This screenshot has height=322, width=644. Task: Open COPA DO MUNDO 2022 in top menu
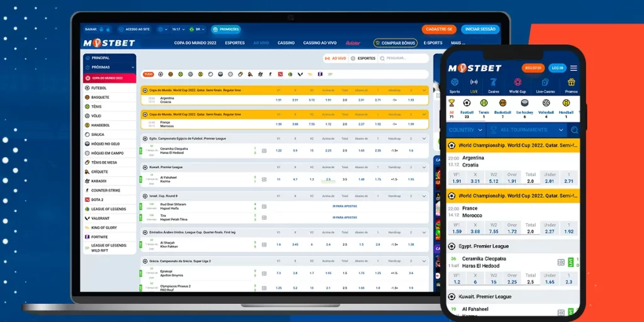tap(195, 43)
